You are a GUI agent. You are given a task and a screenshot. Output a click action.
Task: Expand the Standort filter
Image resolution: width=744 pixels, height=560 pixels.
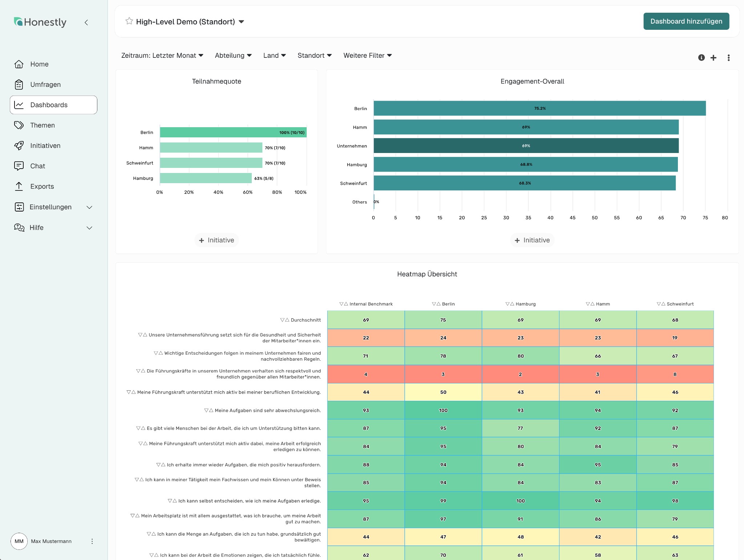pos(314,55)
